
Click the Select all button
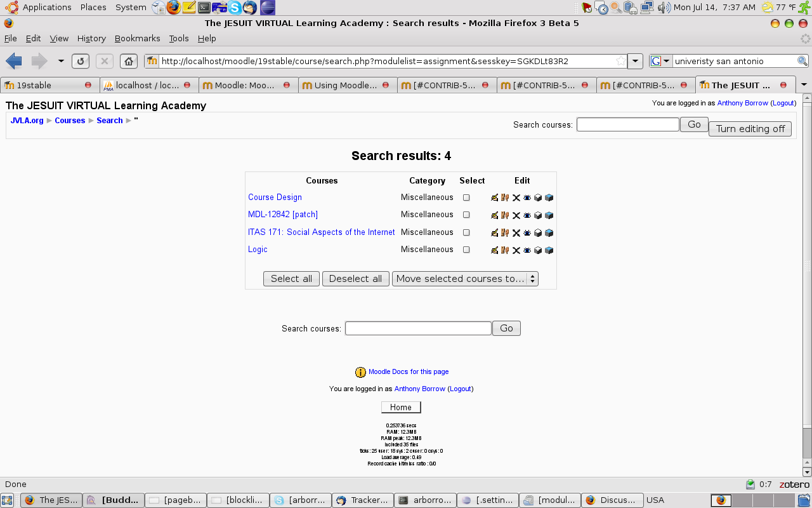pos(292,279)
